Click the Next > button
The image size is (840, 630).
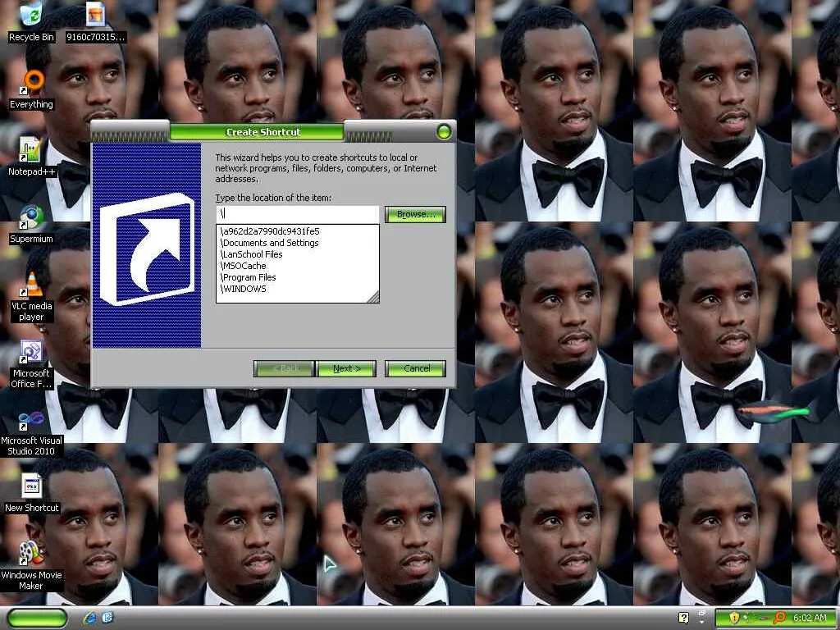click(347, 368)
